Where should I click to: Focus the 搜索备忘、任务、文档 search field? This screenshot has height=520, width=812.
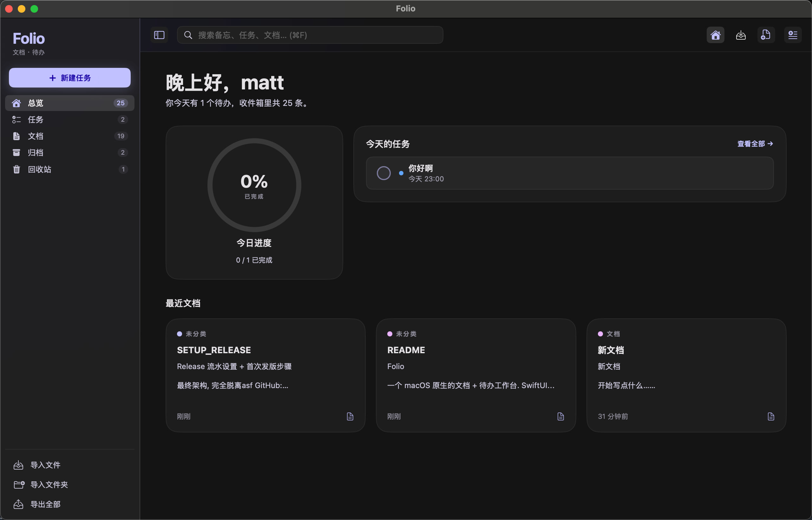click(x=310, y=35)
